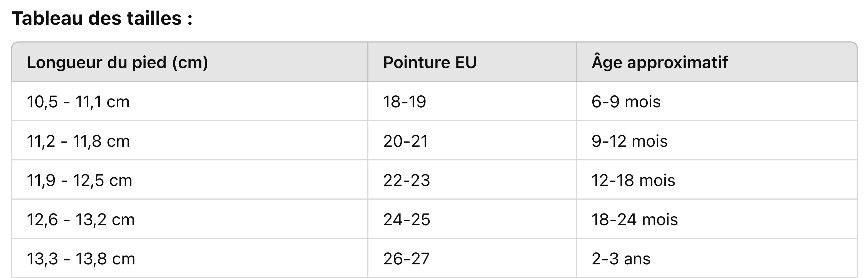Select the '9-12 mois' age cell
The height and width of the screenshot is (278, 868).
click(717, 140)
